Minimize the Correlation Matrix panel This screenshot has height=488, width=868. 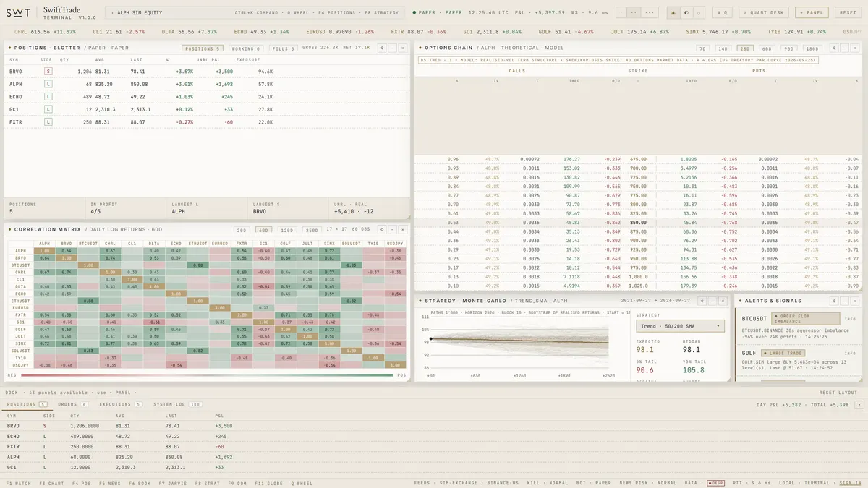tap(391, 229)
